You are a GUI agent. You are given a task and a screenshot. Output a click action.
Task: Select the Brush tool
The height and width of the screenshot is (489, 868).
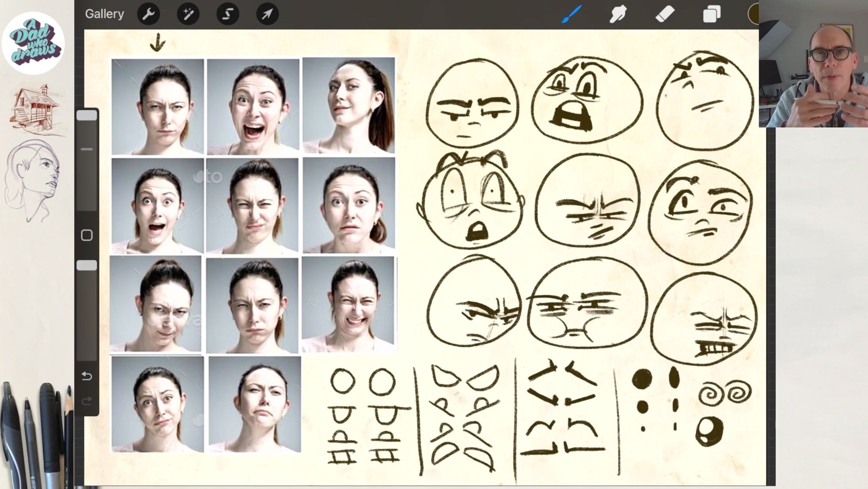[571, 14]
